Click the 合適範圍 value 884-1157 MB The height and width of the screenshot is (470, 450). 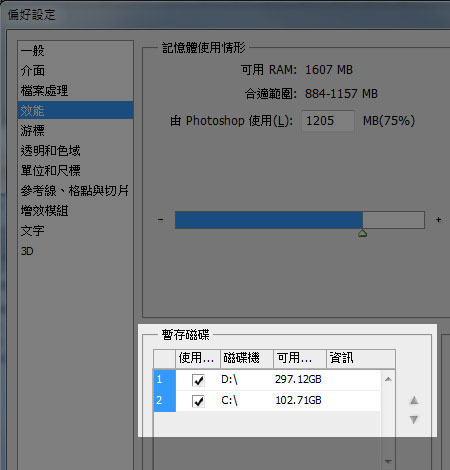(x=341, y=94)
